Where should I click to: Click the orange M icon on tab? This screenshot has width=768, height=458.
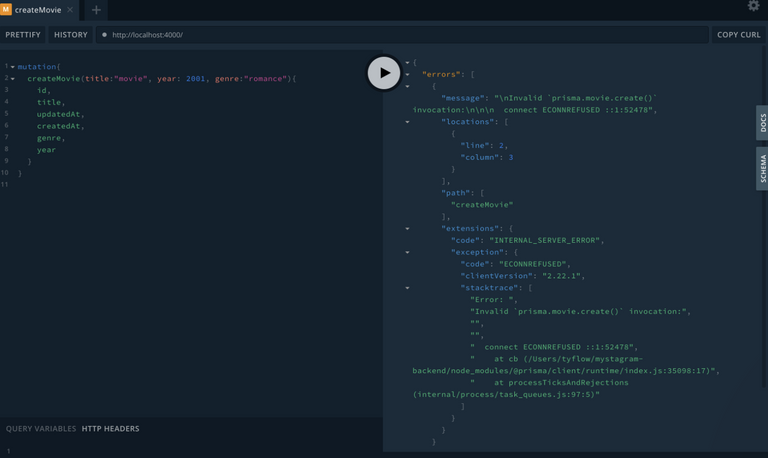click(6, 9)
